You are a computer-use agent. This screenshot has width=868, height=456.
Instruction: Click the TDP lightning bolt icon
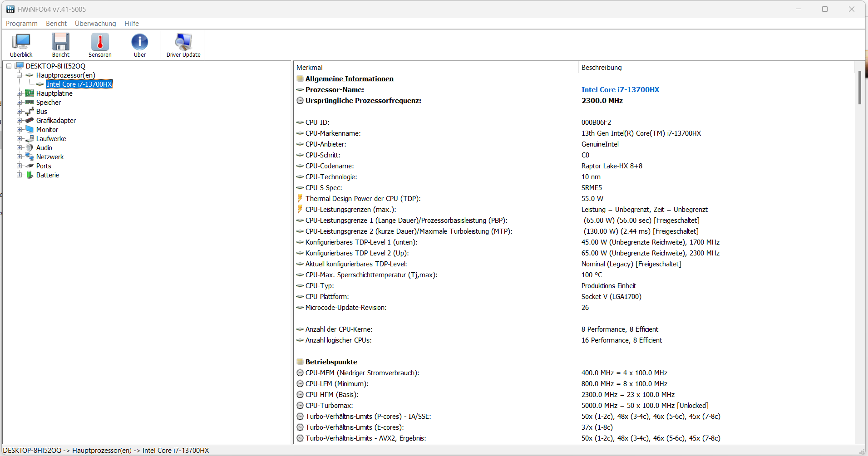tap(300, 198)
